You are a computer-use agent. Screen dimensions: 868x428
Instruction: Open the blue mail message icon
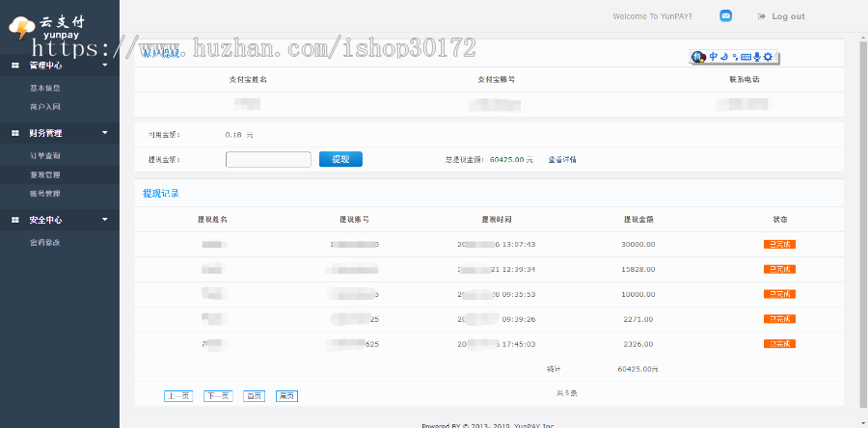coord(725,16)
